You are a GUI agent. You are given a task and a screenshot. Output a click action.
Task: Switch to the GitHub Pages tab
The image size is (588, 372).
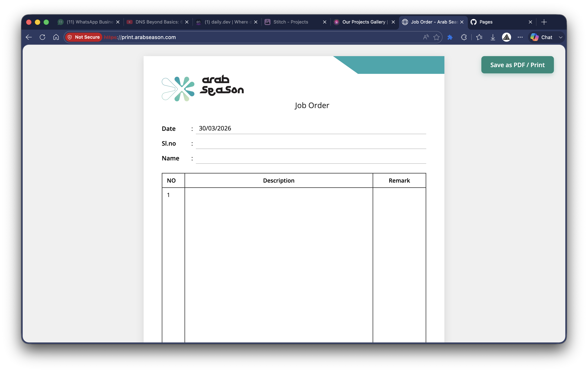point(486,22)
